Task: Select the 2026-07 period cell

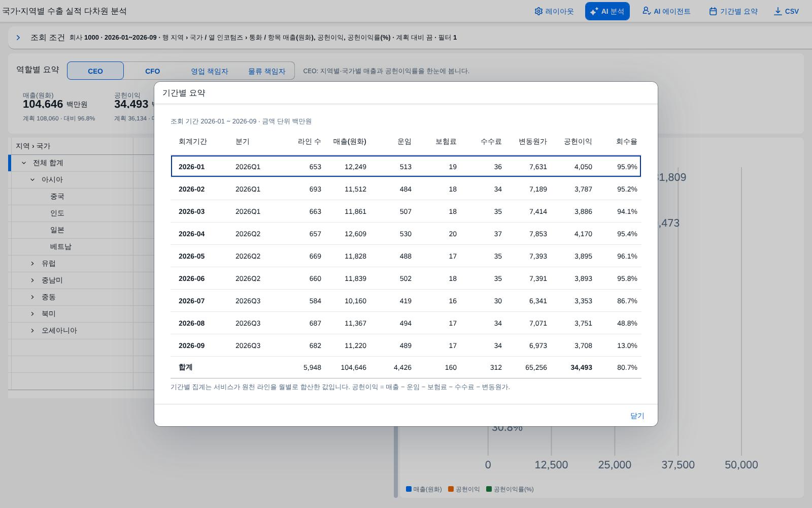Action: click(191, 301)
